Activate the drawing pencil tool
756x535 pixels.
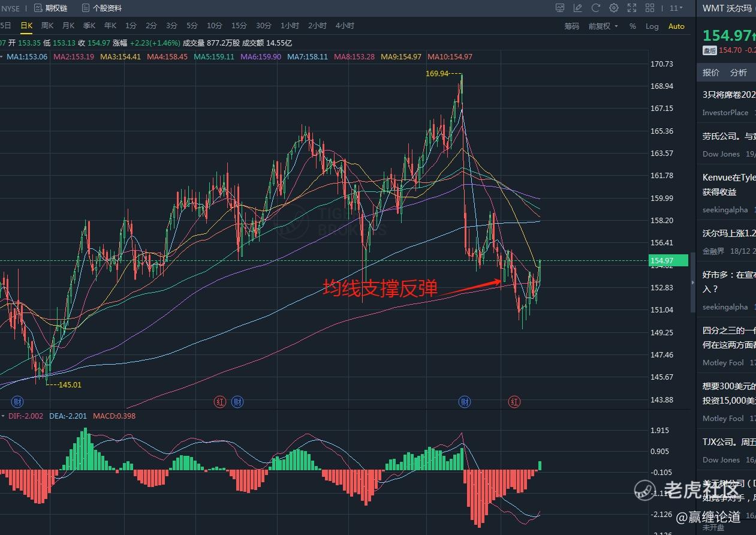(578, 8)
